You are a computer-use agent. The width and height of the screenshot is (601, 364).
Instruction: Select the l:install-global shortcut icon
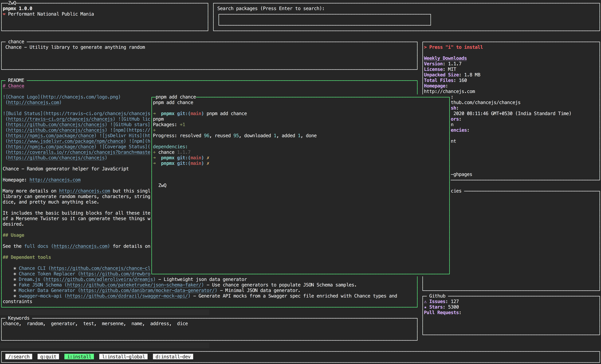(123, 357)
